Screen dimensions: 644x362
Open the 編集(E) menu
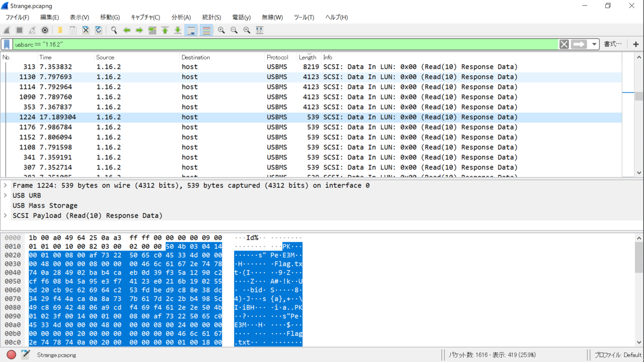tap(50, 17)
